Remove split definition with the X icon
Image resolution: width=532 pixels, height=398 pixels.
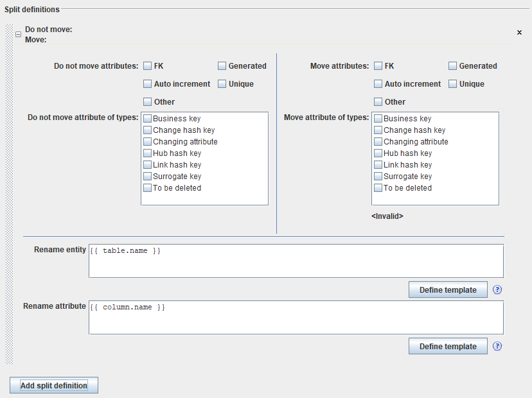519,32
